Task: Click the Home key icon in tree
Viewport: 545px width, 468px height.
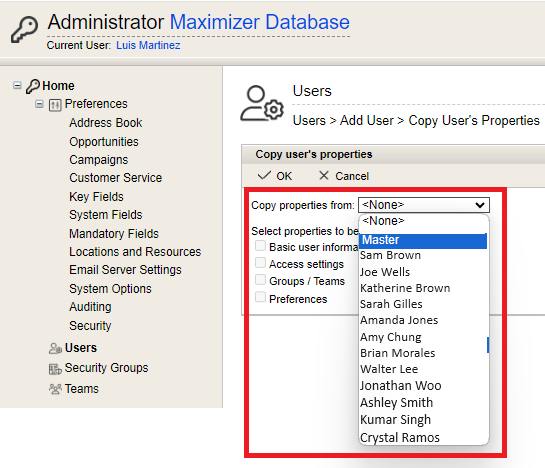Action: [33, 86]
